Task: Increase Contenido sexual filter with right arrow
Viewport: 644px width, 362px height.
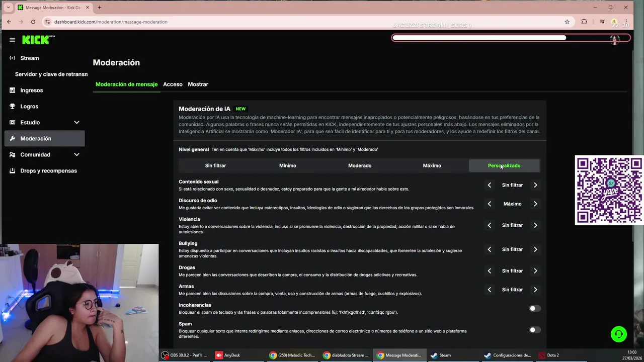Action: coord(535,185)
